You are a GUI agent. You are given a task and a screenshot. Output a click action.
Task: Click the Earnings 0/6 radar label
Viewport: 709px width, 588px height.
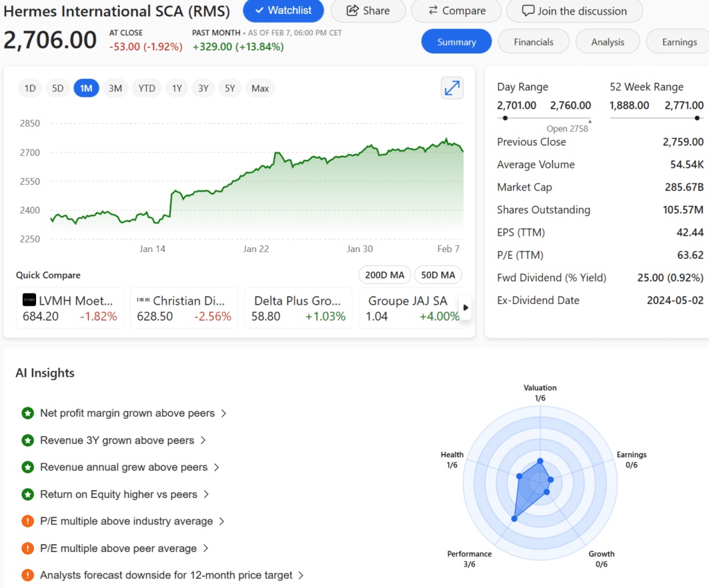point(631,460)
